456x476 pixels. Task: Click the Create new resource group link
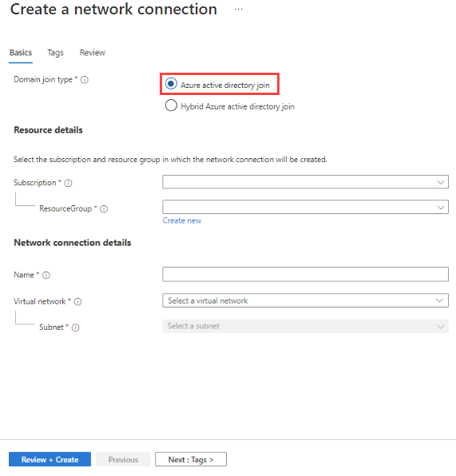(x=182, y=220)
